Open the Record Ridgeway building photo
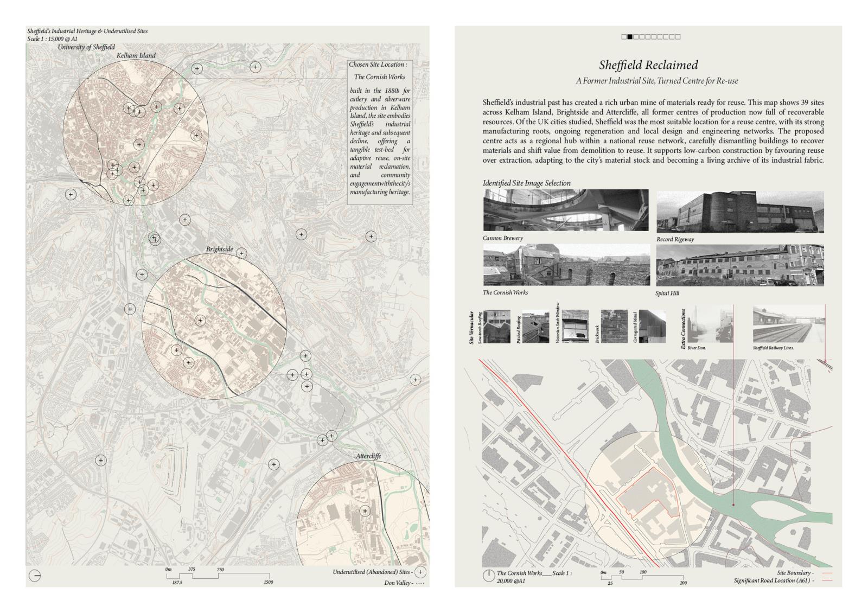 (740, 212)
